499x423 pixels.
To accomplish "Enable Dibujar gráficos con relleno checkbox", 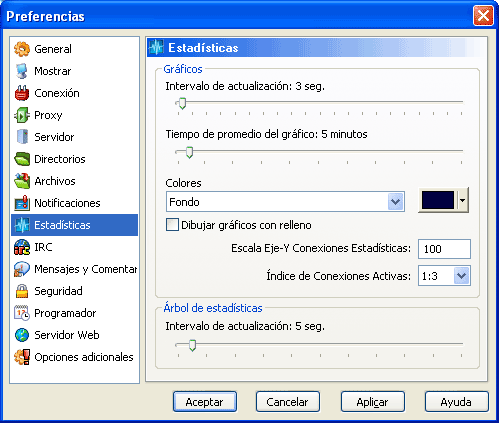I will pyautogui.click(x=172, y=225).
